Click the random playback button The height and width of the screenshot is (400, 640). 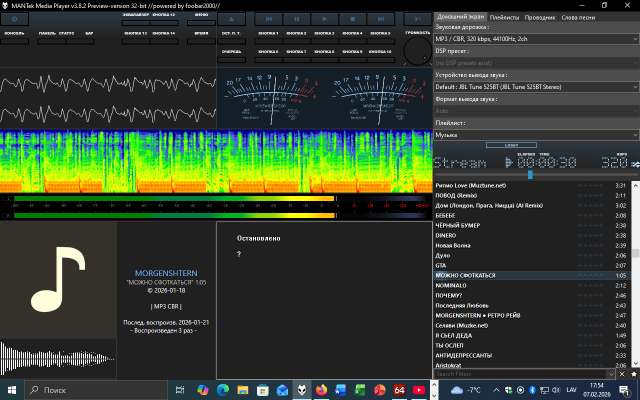(418, 19)
